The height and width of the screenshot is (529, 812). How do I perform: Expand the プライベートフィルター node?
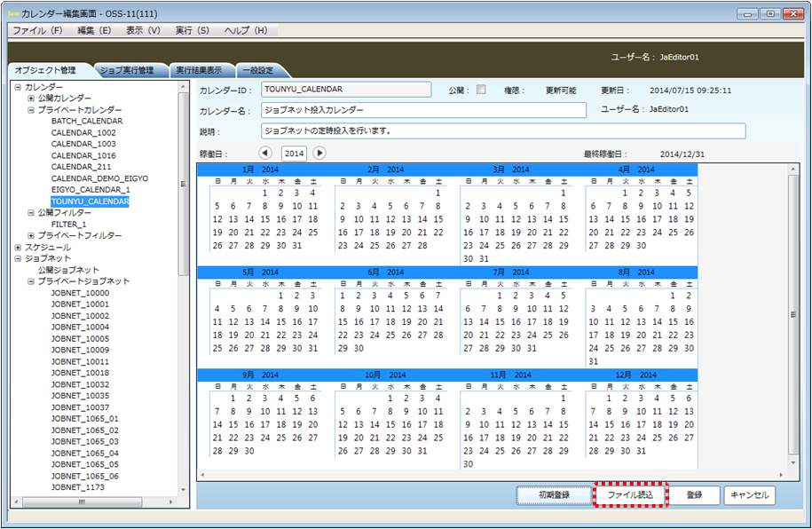tap(31, 236)
